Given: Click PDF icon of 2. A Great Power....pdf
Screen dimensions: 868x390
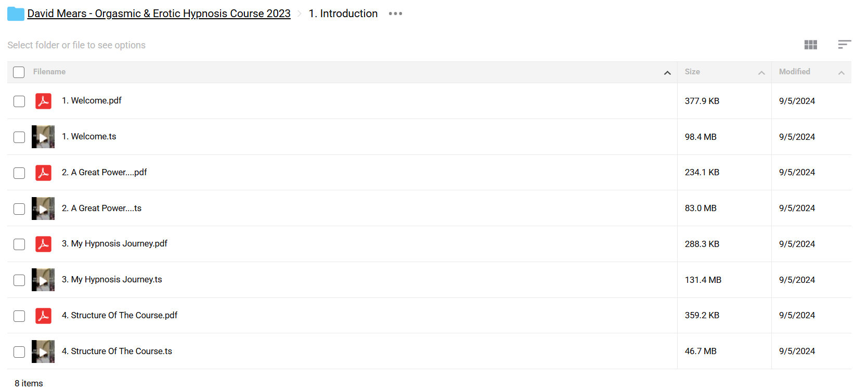Looking at the screenshot, I should point(43,173).
